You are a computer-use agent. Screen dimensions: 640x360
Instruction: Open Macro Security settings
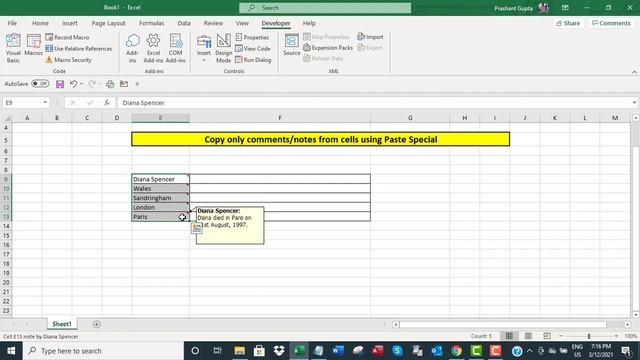point(68,60)
